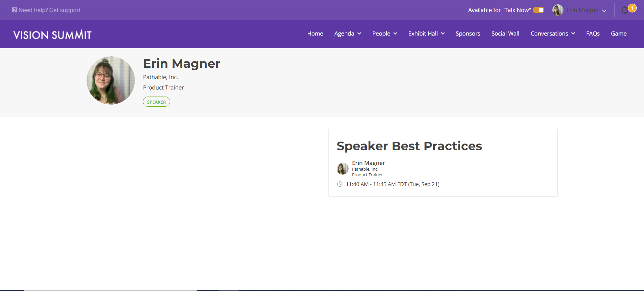Screen dimensions: 644x291
Task: Click the Erin Magner profile heading
Action: pyautogui.click(x=182, y=63)
